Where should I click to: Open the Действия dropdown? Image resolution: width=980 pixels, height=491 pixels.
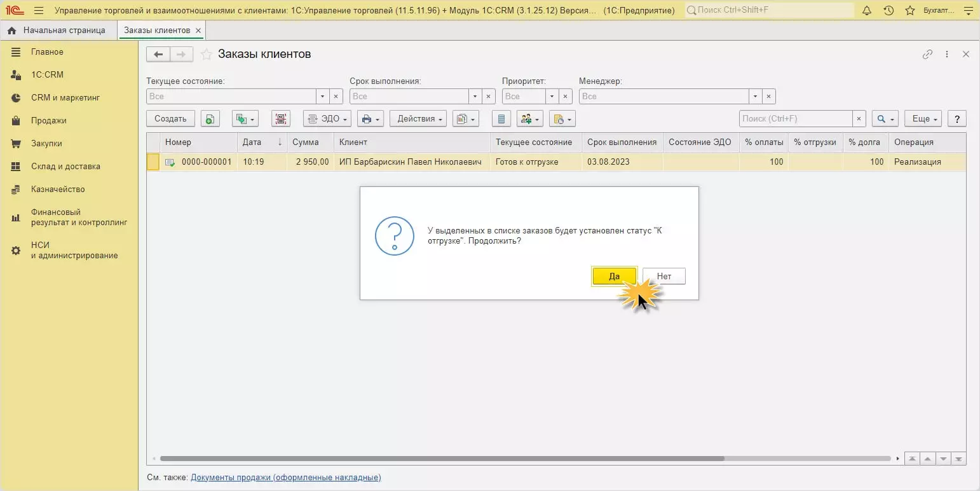click(x=418, y=119)
